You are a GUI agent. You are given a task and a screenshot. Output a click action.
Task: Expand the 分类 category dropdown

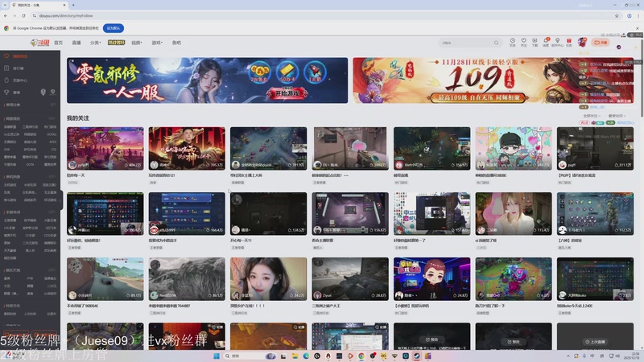tap(95, 43)
